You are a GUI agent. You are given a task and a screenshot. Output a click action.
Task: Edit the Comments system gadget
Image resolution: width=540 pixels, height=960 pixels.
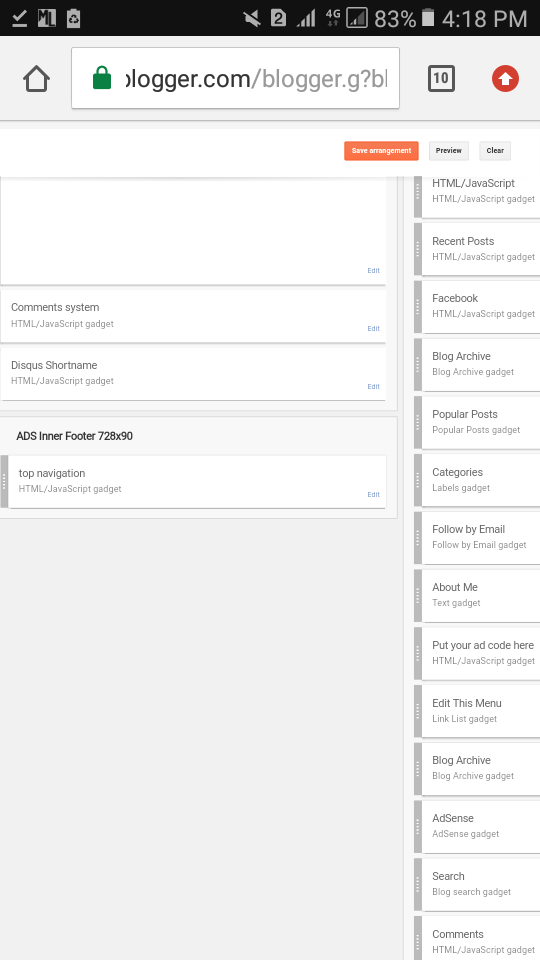pyautogui.click(x=373, y=329)
